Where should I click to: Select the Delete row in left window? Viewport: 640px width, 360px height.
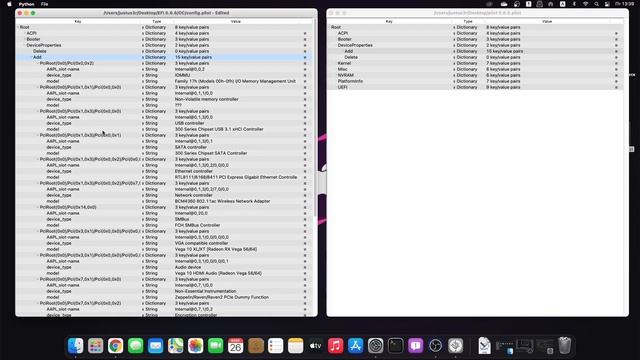click(x=164, y=51)
